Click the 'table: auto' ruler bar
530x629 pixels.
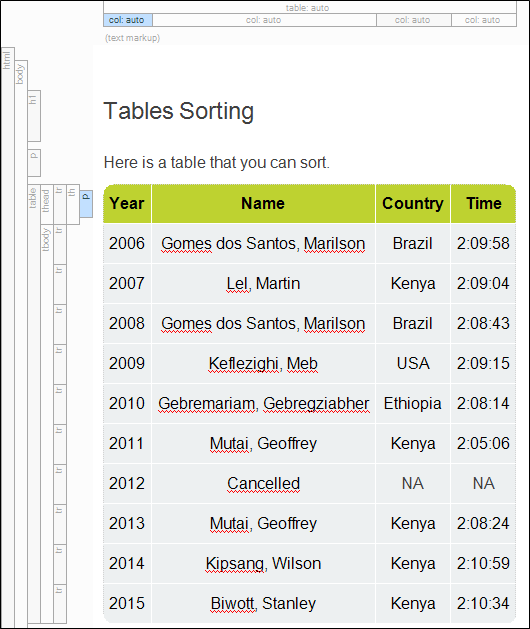pyautogui.click(x=310, y=8)
